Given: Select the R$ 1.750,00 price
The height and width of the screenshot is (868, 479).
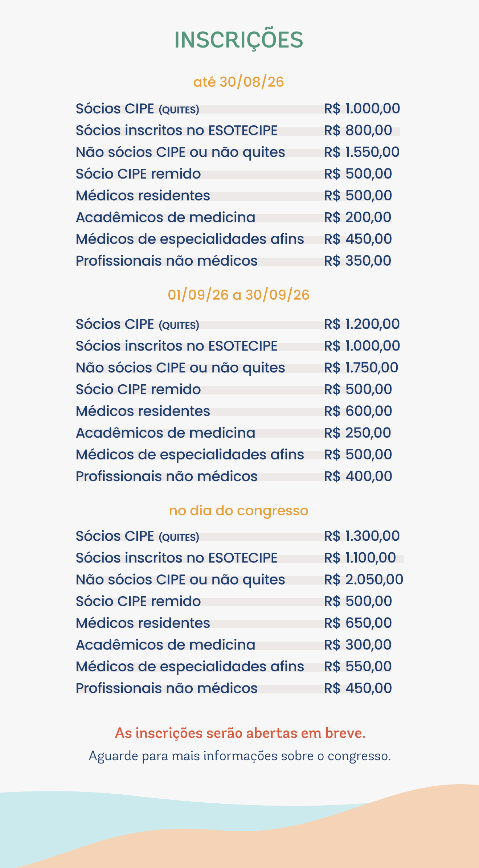Looking at the screenshot, I should pos(361,368).
